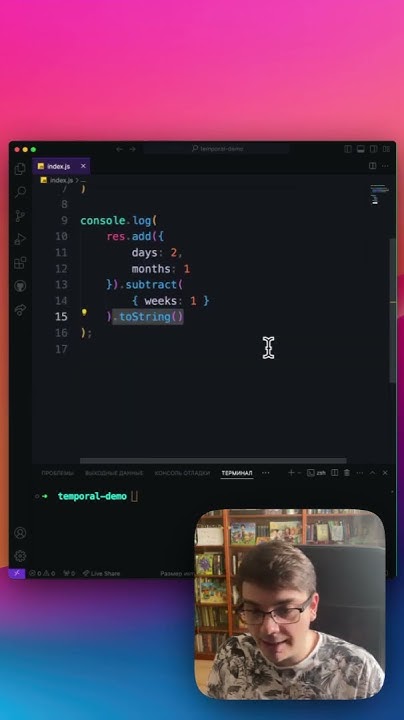The image size is (404, 720).
Task: Open the new terminal profile dropdown arrow
Action: (299, 472)
